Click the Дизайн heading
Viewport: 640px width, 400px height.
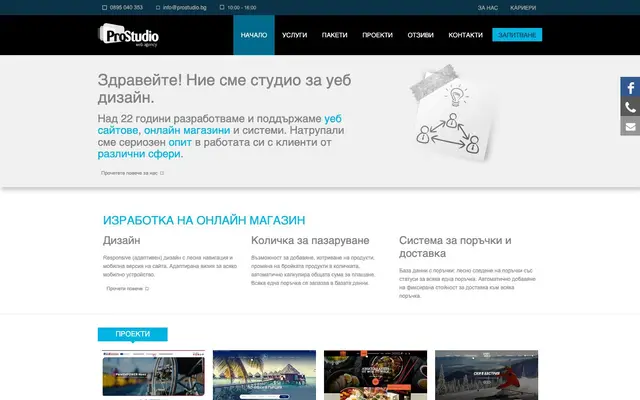pos(122,240)
